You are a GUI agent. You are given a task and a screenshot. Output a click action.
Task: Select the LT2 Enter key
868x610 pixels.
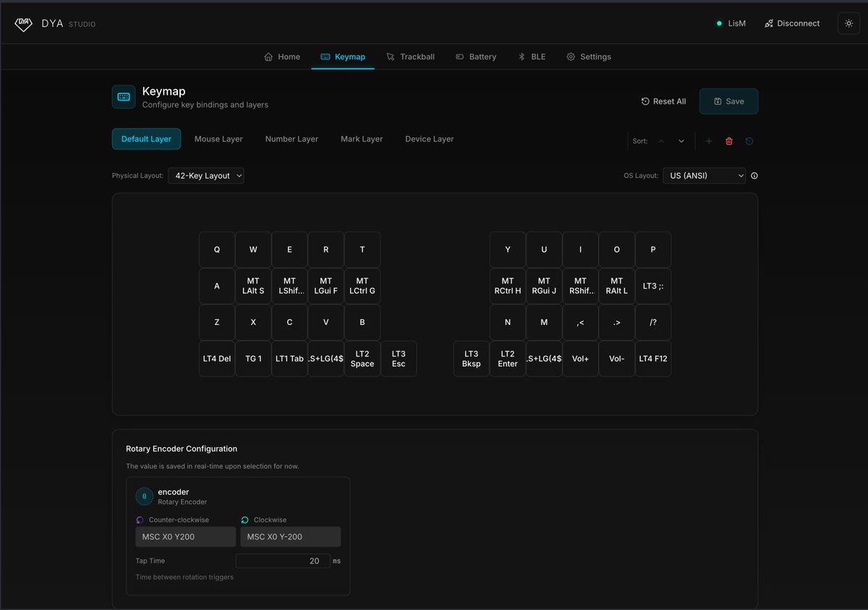tap(508, 359)
